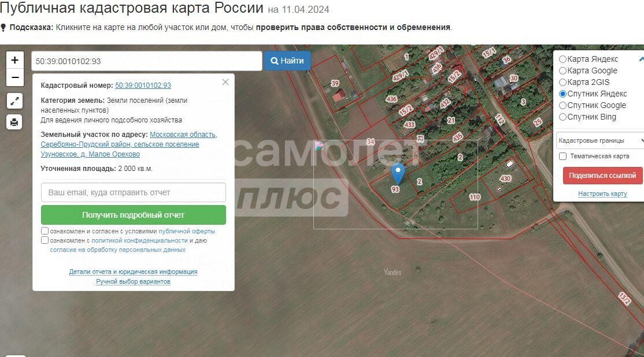Image resolution: width=644 pixels, height=357 pixels.
Task: Click the blue location pin on parcel 93
Action: 398,174
